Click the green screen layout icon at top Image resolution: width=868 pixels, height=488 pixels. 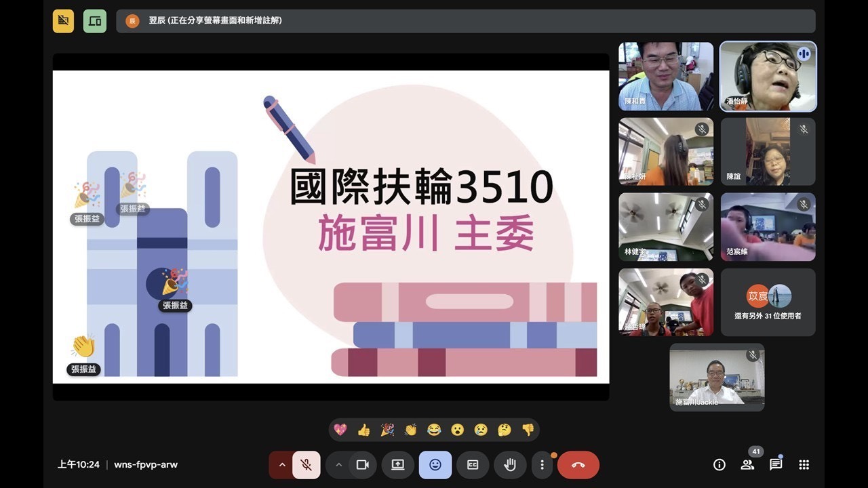click(x=95, y=21)
